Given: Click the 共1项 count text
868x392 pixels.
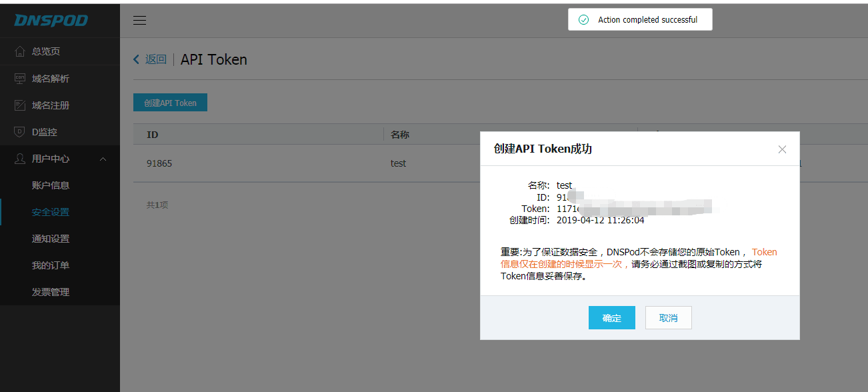Looking at the screenshot, I should [157, 205].
